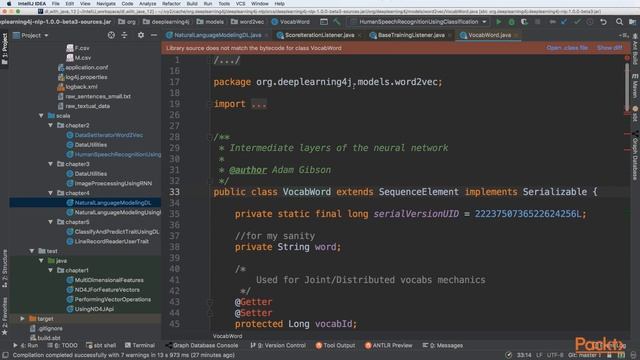
Task: Click the Open .class file link
Action: [x=567, y=48]
